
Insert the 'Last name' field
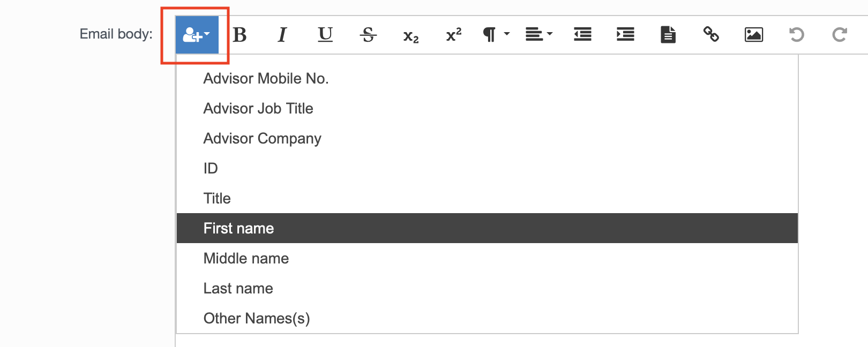tap(238, 288)
